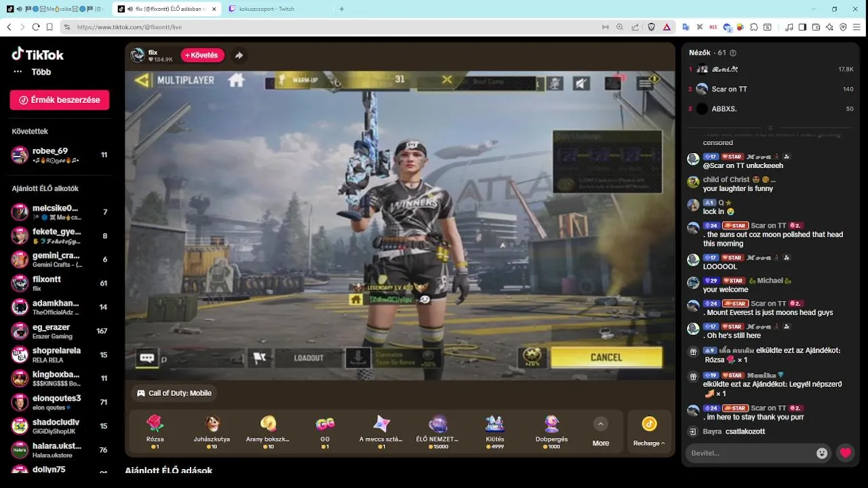Open the HLS extension icon
Viewport: 868px width, 488px height.
point(713,27)
